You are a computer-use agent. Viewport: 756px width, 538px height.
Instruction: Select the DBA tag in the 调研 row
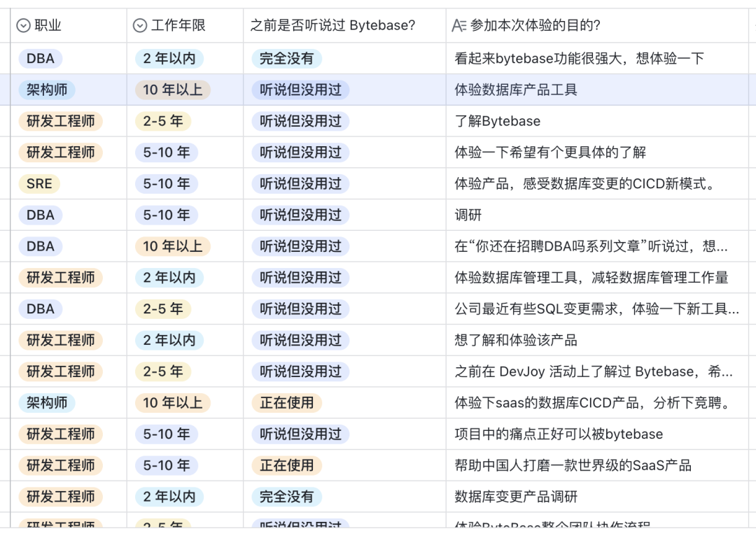point(41,215)
